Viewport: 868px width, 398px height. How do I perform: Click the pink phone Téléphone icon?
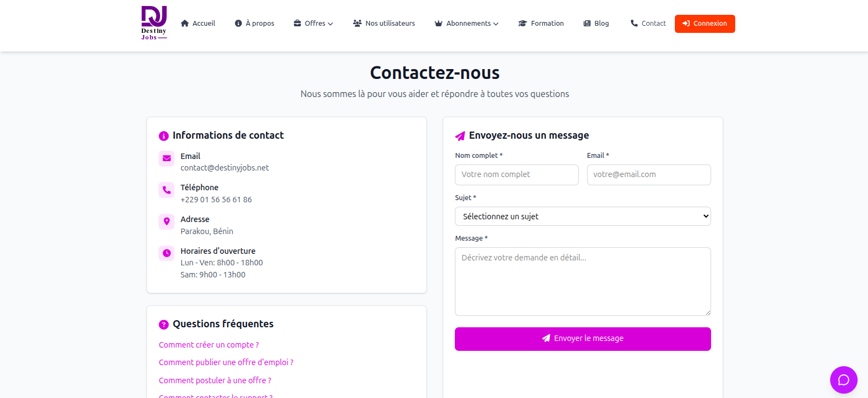pyautogui.click(x=167, y=190)
